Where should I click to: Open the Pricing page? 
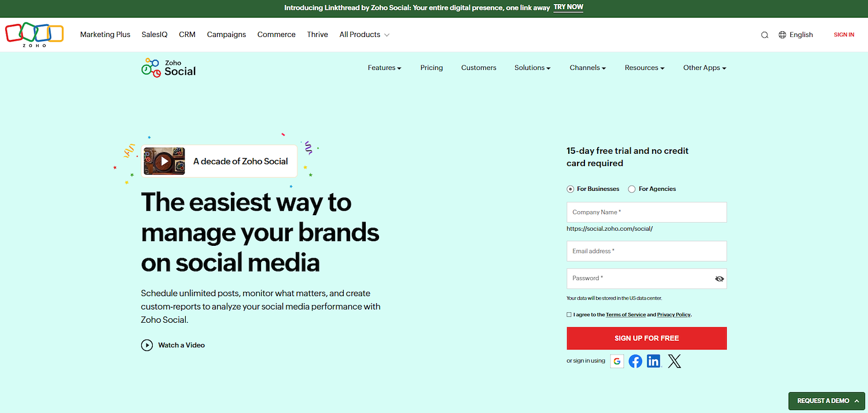(432, 68)
